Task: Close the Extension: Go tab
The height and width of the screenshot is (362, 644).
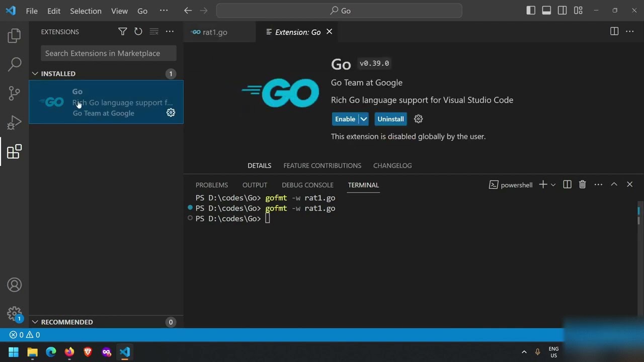Action: pos(329,32)
